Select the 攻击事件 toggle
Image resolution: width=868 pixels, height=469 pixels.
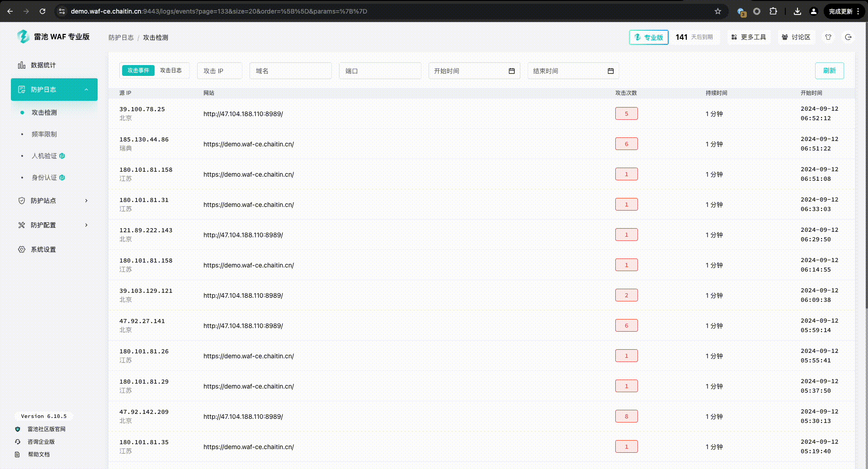pos(138,70)
